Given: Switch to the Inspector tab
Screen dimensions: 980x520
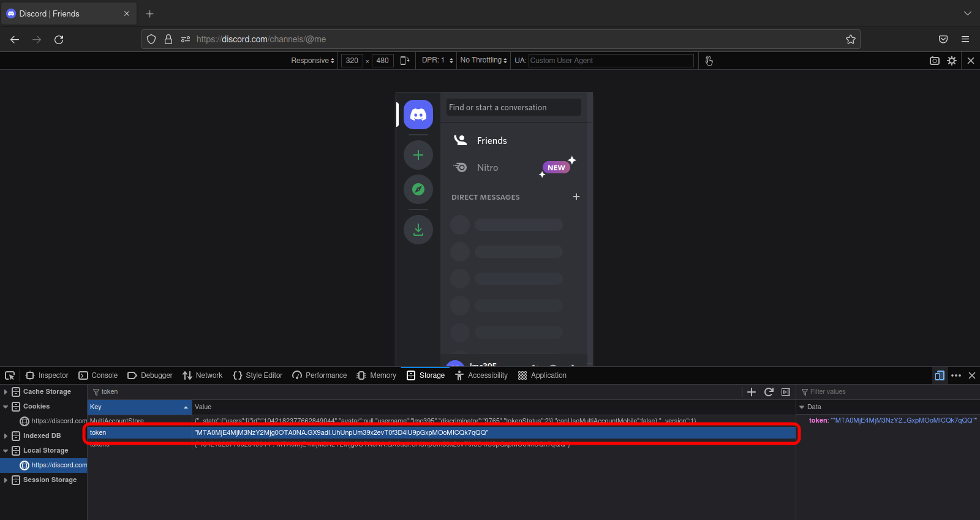Looking at the screenshot, I should coord(47,375).
